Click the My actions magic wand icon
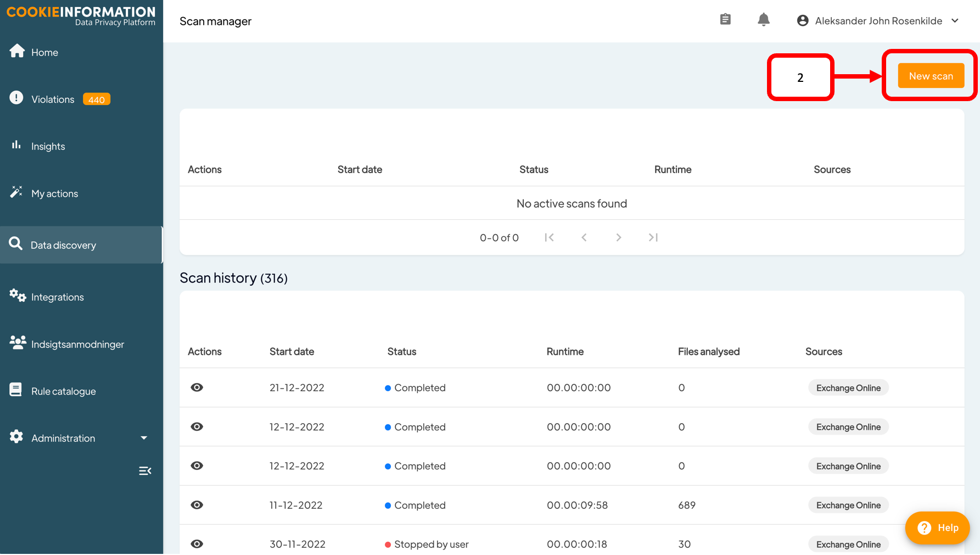980x555 pixels. point(16,192)
